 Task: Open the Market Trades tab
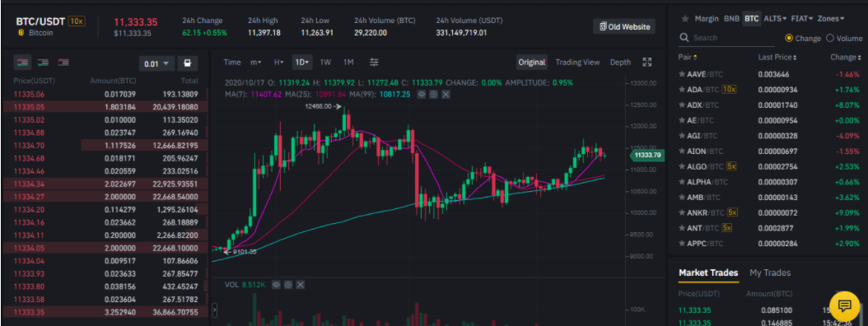(x=708, y=272)
